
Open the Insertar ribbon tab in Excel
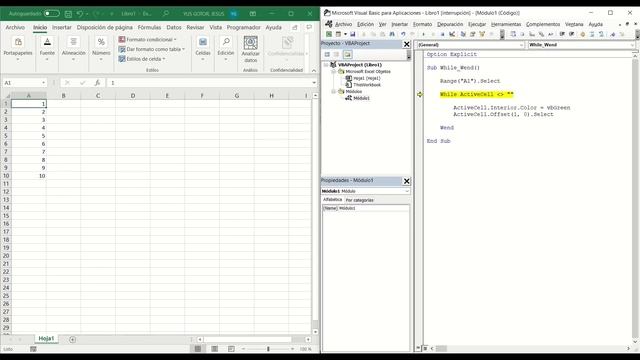pyautogui.click(x=62, y=27)
